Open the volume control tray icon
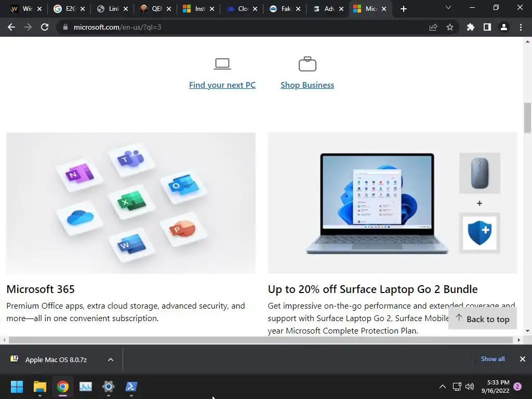Viewport: 532px width, 399px height. [x=470, y=387]
